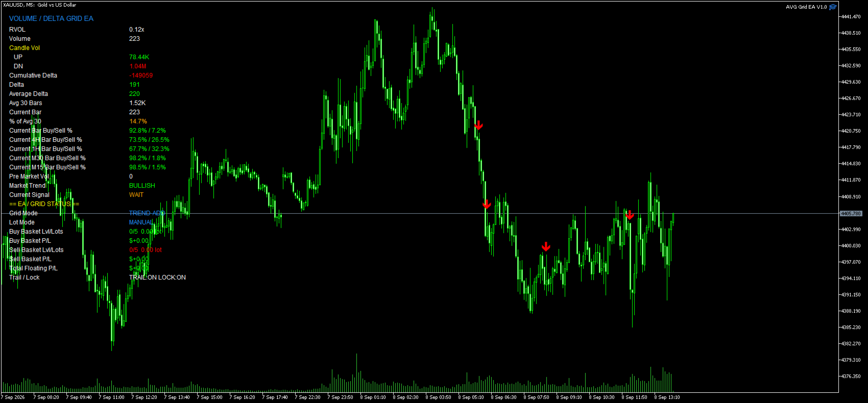
Task: Click the AVG Grid EA hat icon
Action: pos(833,7)
